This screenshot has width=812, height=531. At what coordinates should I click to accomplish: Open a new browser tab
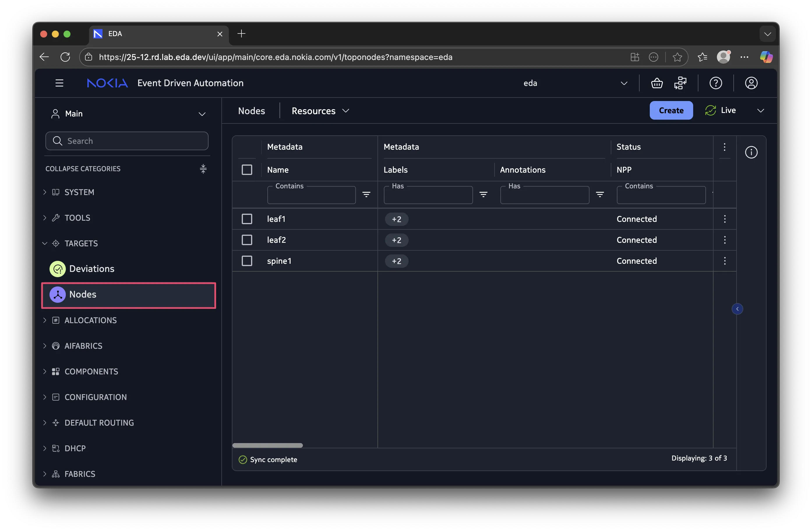pyautogui.click(x=241, y=33)
